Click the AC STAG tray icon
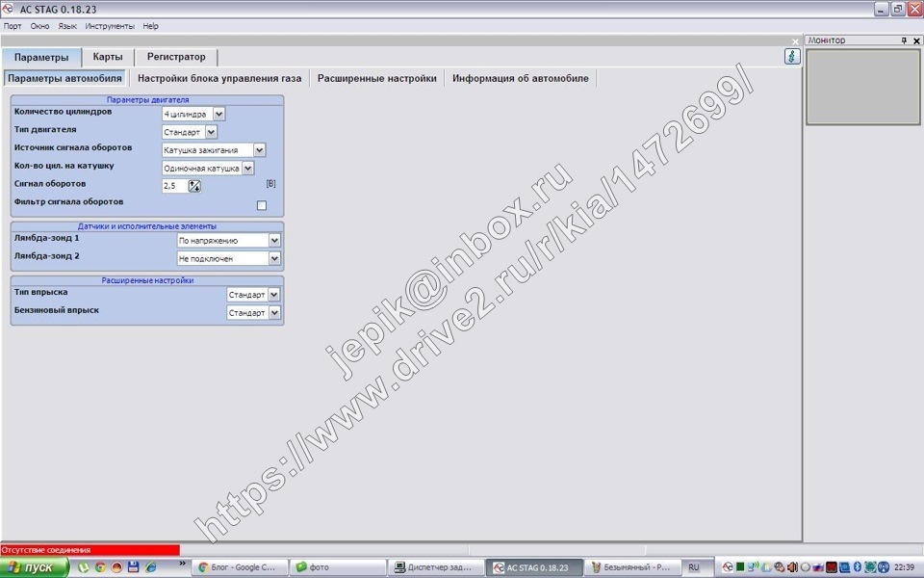This screenshot has height=578, width=924. coord(728,567)
